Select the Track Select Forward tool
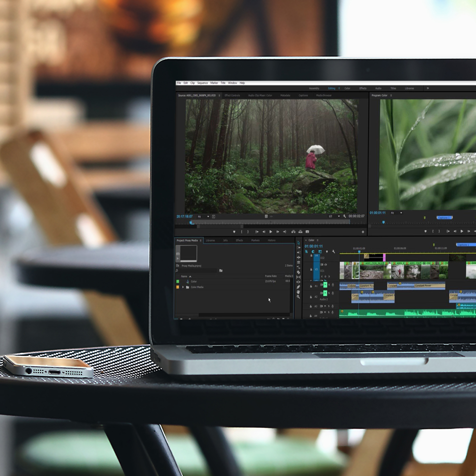Screen dimensions: 476x476 pyautogui.click(x=298, y=248)
